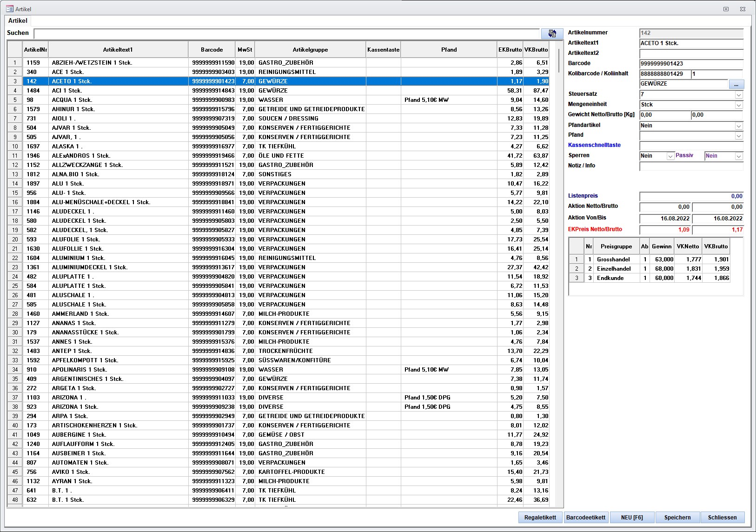Open the Passiv dropdown
The width and height of the screenshot is (756, 532).
(739, 156)
